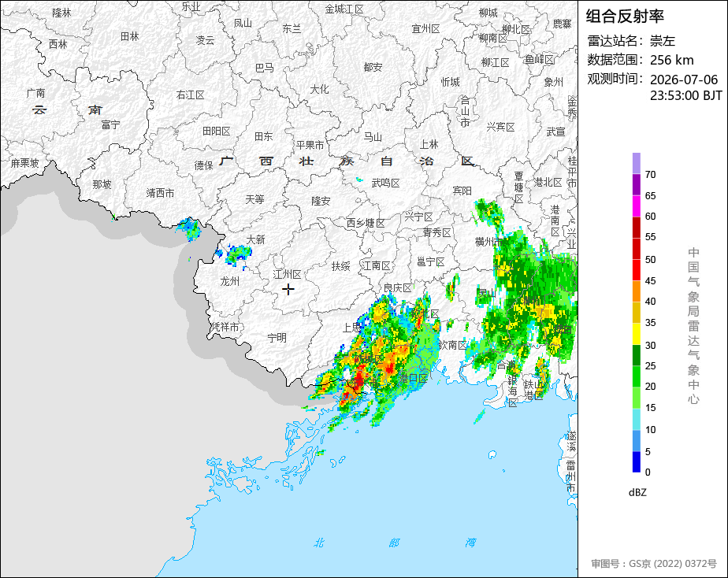Click the 靖西市 label on map

pos(160,193)
